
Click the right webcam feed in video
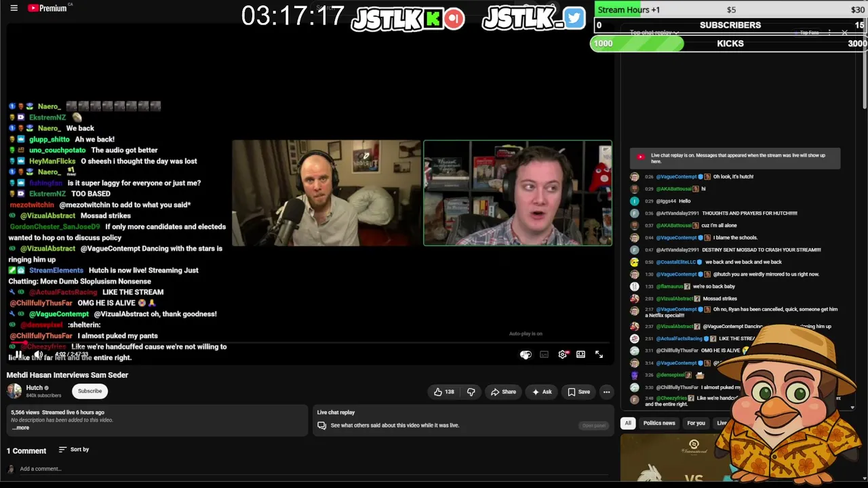click(517, 193)
